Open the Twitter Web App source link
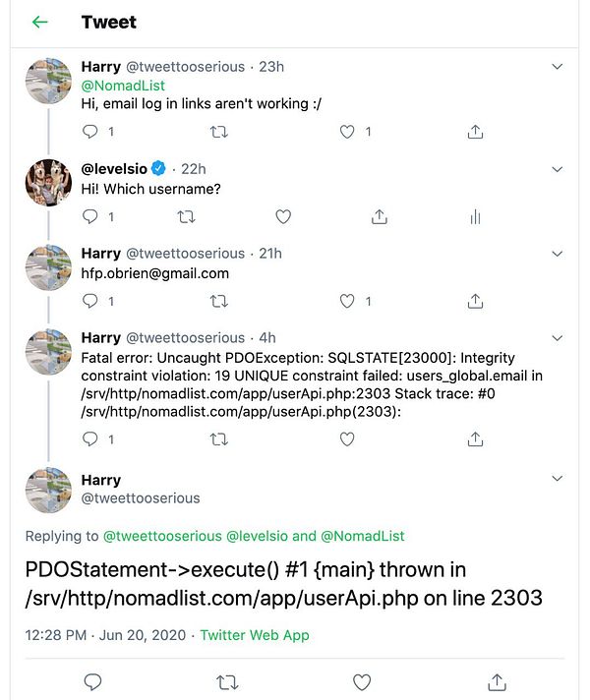The height and width of the screenshot is (700, 590). [255, 635]
